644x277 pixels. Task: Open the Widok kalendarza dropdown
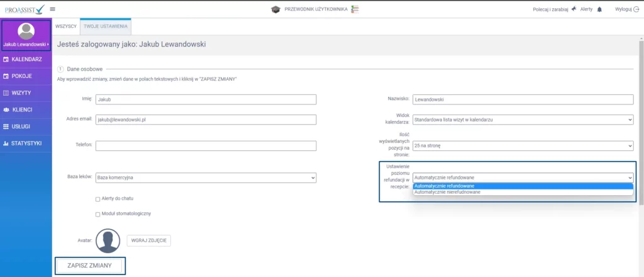[x=523, y=120]
